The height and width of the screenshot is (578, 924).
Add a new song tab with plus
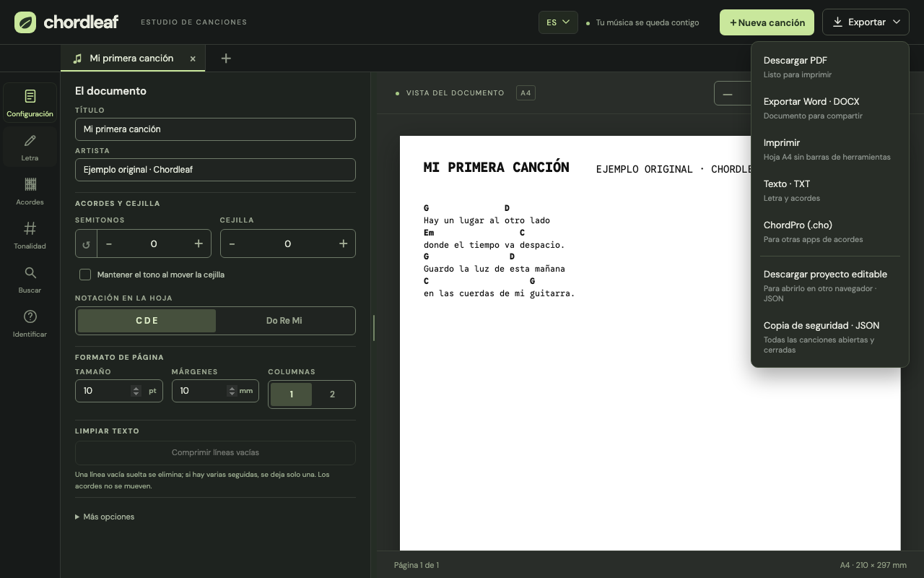226,59
